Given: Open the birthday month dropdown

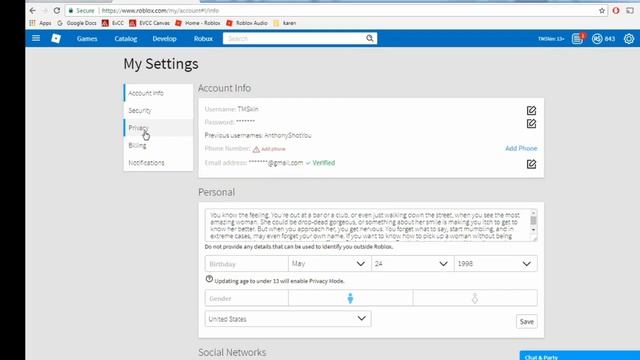Looking at the screenshot, I should click(329, 264).
